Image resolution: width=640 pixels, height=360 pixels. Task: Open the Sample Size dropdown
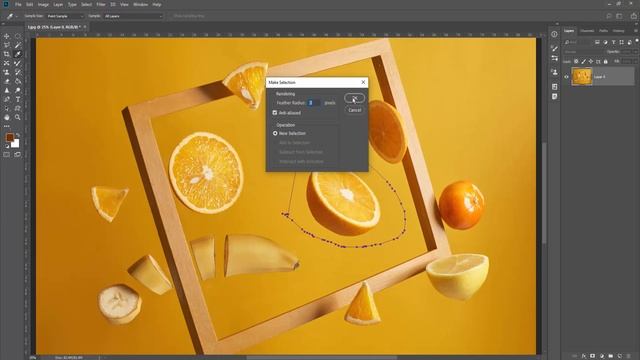click(64, 16)
